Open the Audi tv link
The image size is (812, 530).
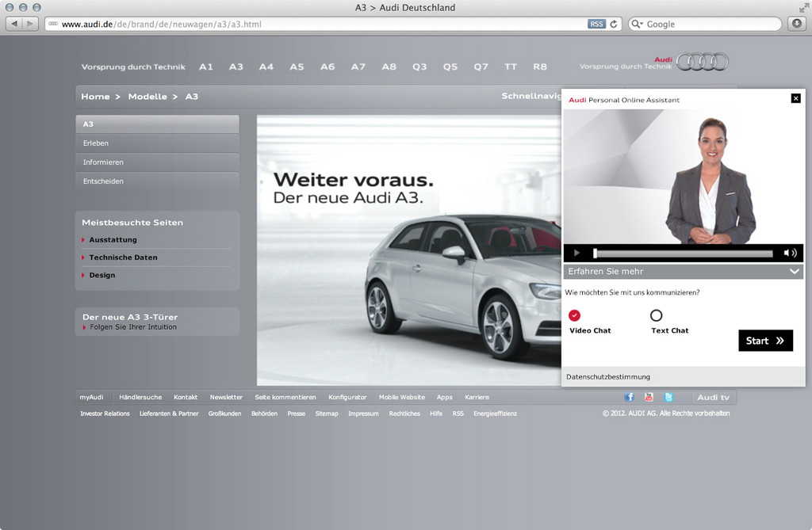(x=713, y=398)
